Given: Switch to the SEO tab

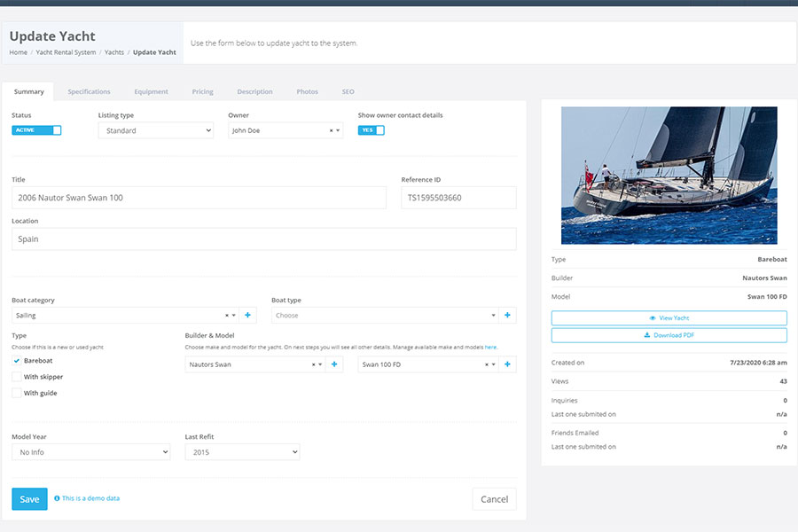Looking at the screenshot, I should [348, 91].
